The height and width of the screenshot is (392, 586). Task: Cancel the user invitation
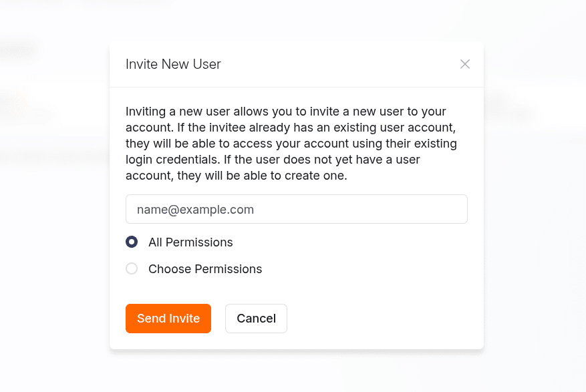tap(256, 319)
